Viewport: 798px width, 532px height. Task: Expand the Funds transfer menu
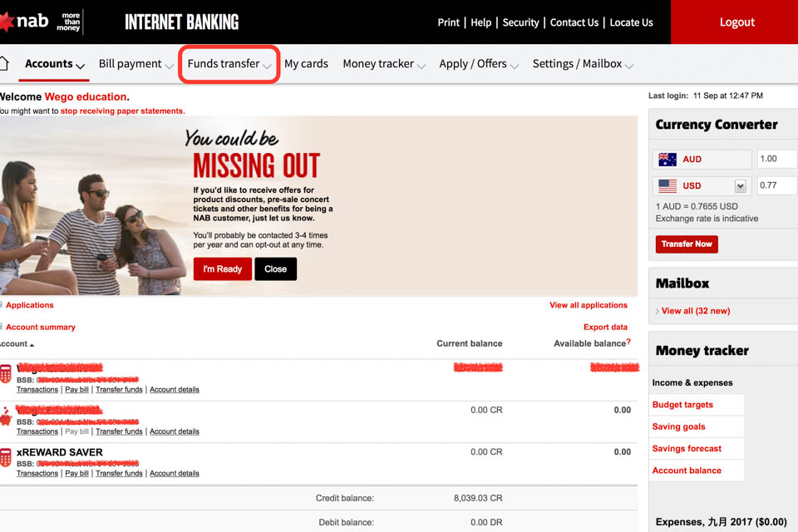coord(229,64)
